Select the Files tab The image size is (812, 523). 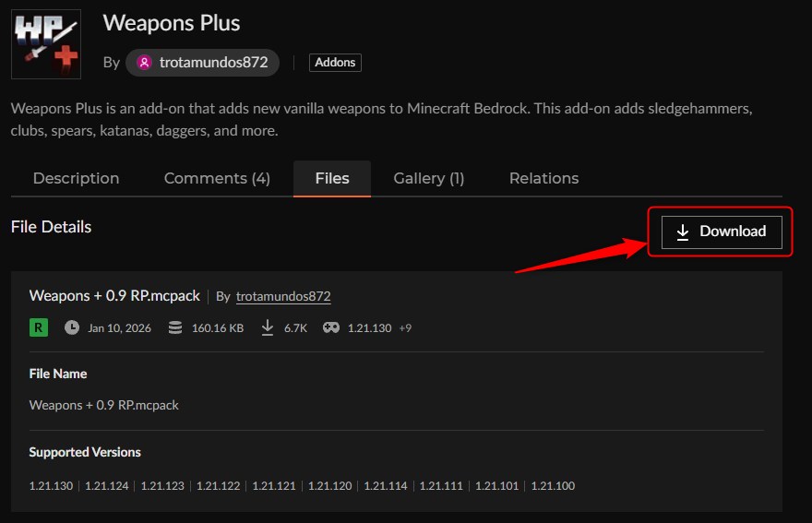332,178
